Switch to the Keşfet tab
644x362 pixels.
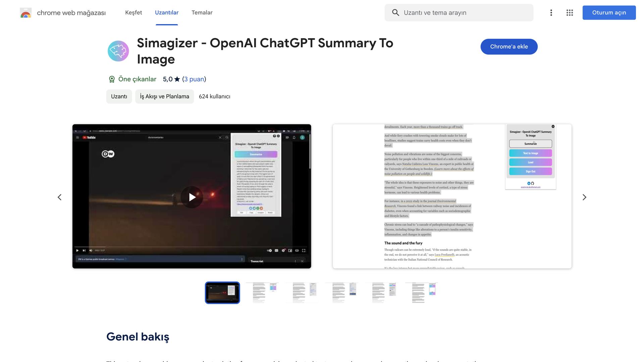tap(133, 13)
